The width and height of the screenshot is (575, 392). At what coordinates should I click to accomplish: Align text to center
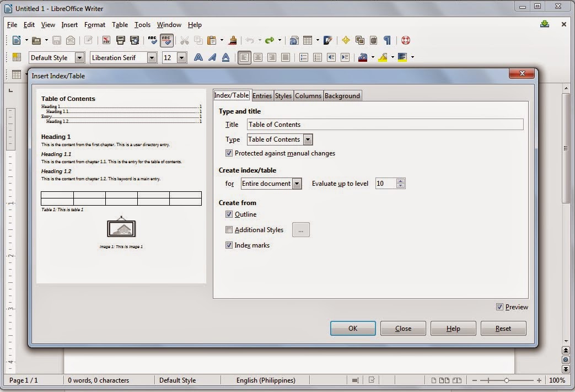pos(257,57)
